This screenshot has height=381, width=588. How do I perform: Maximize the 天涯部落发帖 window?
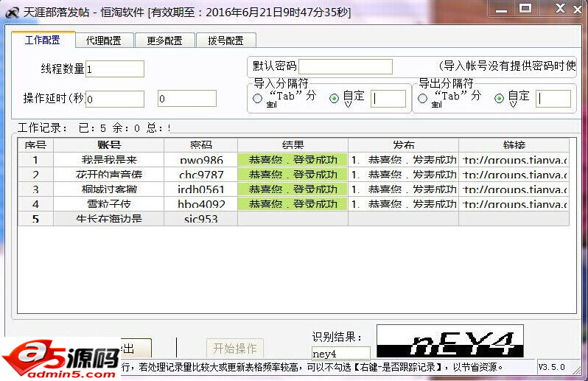click(x=525, y=9)
